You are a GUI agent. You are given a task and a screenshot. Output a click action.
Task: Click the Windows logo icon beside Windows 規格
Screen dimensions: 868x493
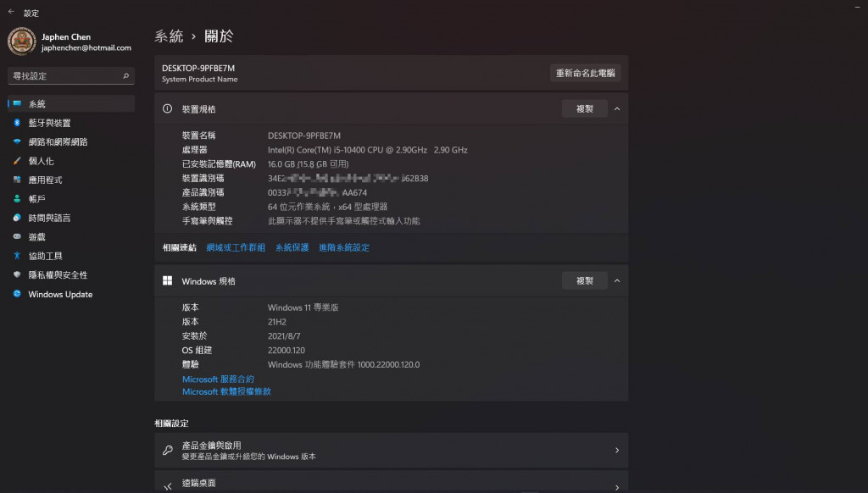point(167,280)
